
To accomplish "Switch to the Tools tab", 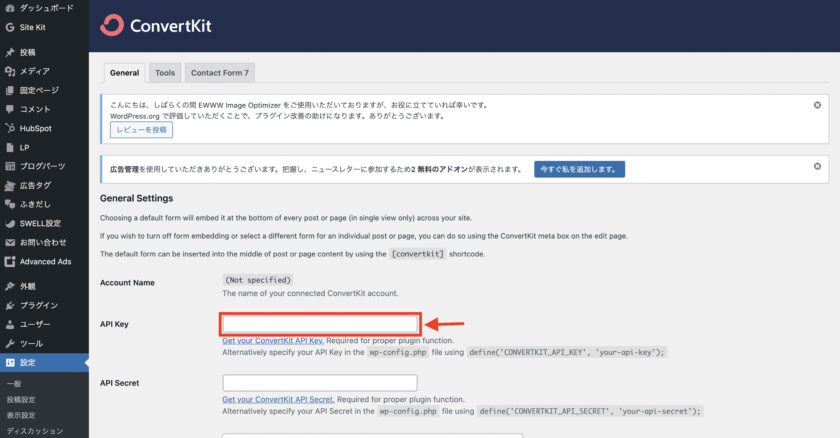I will [x=165, y=73].
